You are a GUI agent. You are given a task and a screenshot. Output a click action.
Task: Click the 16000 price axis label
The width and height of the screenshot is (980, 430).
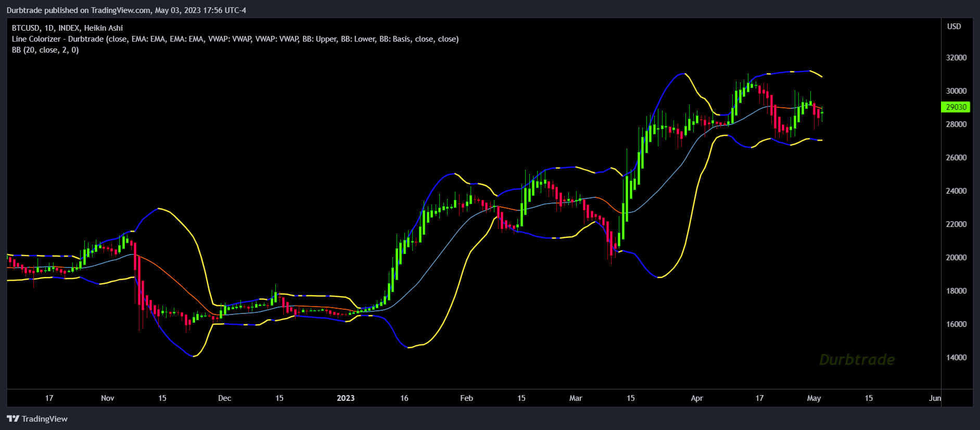click(956, 324)
